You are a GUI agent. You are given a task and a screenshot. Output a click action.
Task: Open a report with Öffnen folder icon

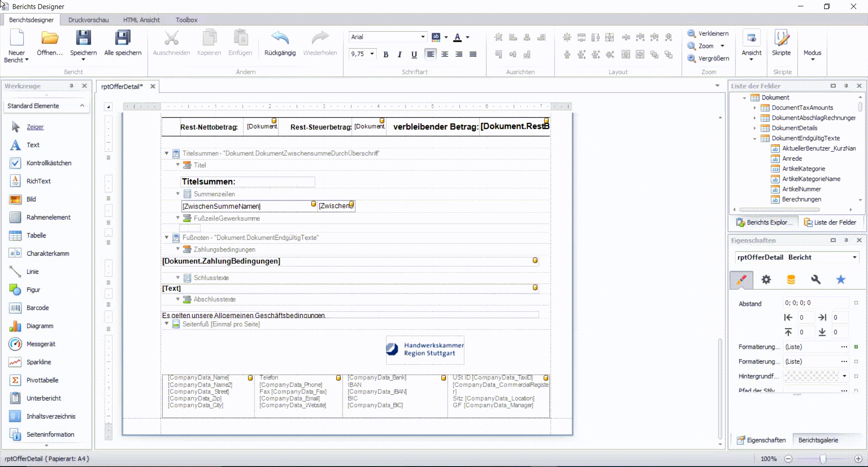click(x=50, y=38)
